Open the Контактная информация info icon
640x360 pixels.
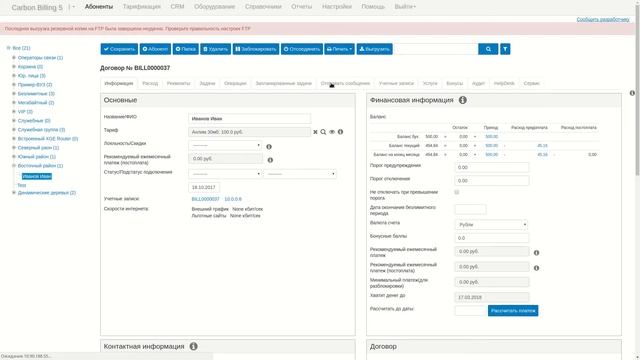193,346
